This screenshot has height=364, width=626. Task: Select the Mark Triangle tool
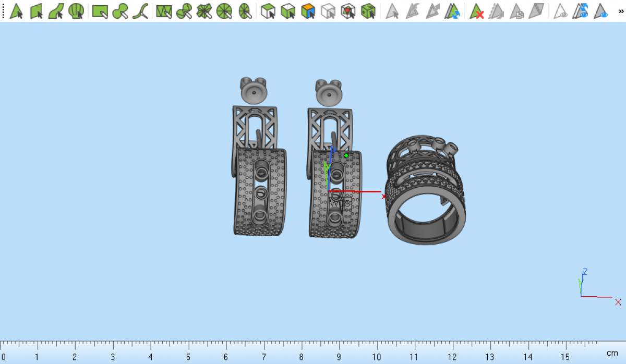[x=16, y=11]
